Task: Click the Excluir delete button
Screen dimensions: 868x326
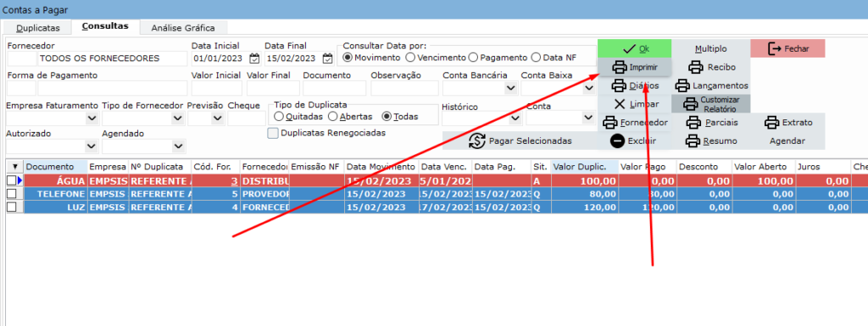Action: pyautogui.click(x=634, y=141)
